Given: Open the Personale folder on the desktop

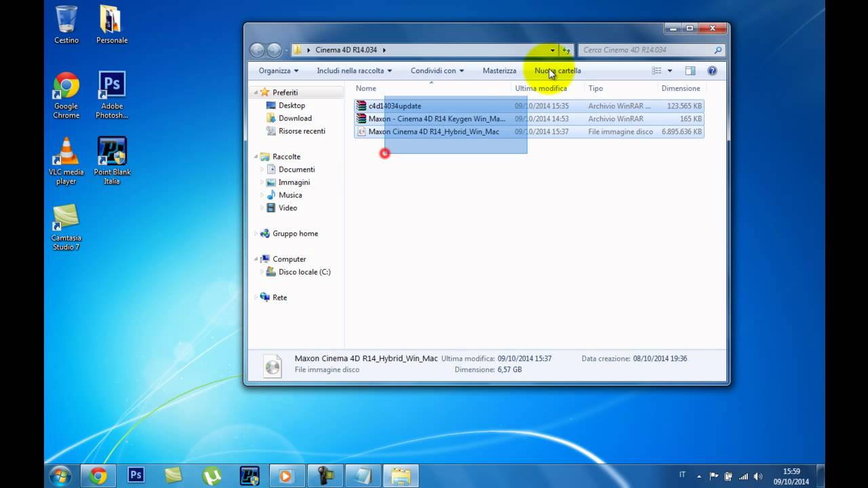Looking at the screenshot, I should (112, 24).
